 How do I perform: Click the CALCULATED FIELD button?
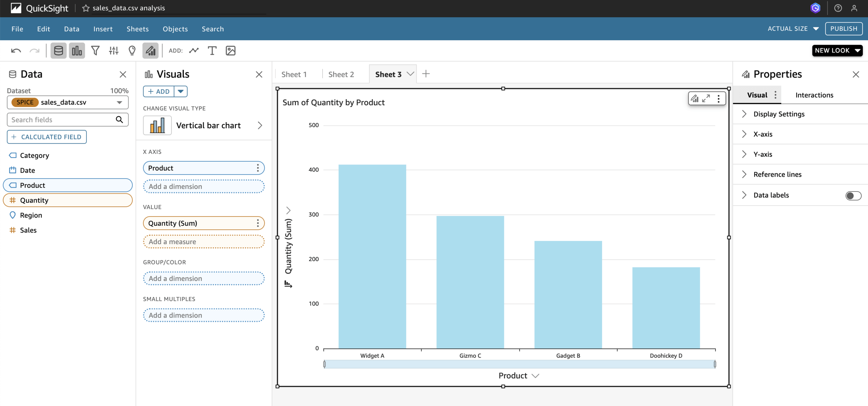[x=47, y=137]
